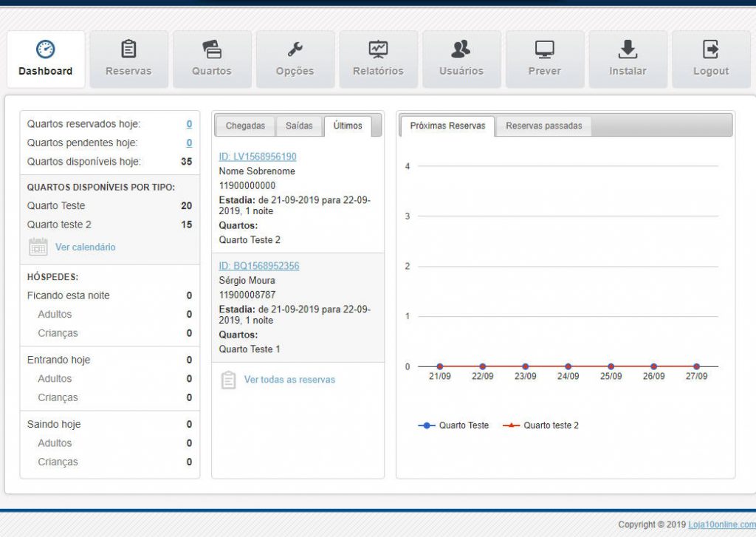Toggle Quarto teste 2 legend series
The image size is (756, 537).
tap(541, 425)
